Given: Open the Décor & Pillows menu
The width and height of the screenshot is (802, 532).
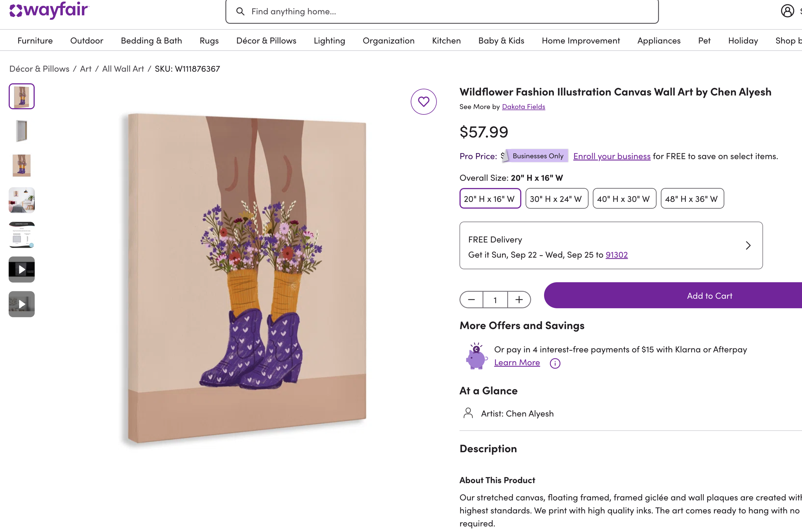Looking at the screenshot, I should (266, 40).
